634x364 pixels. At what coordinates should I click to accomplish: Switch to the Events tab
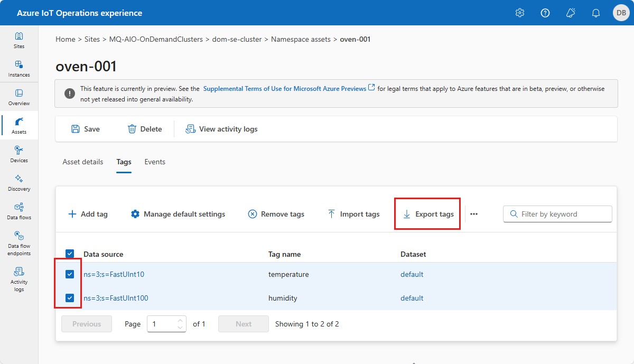pyautogui.click(x=155, y=162)
